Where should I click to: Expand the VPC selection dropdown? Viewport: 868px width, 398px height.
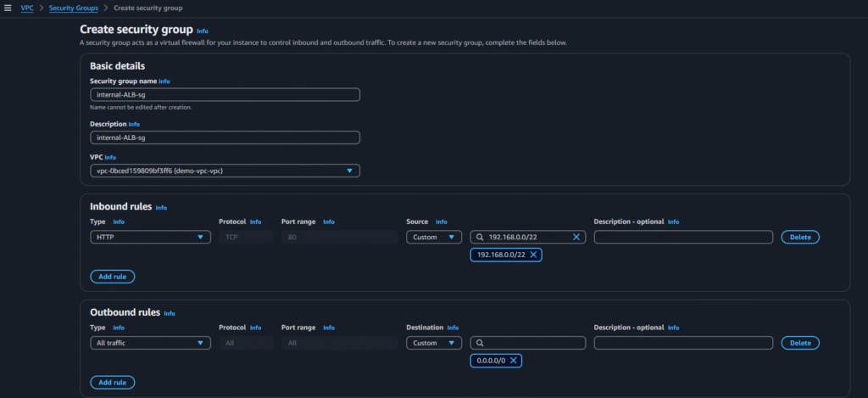pos(225,171)
